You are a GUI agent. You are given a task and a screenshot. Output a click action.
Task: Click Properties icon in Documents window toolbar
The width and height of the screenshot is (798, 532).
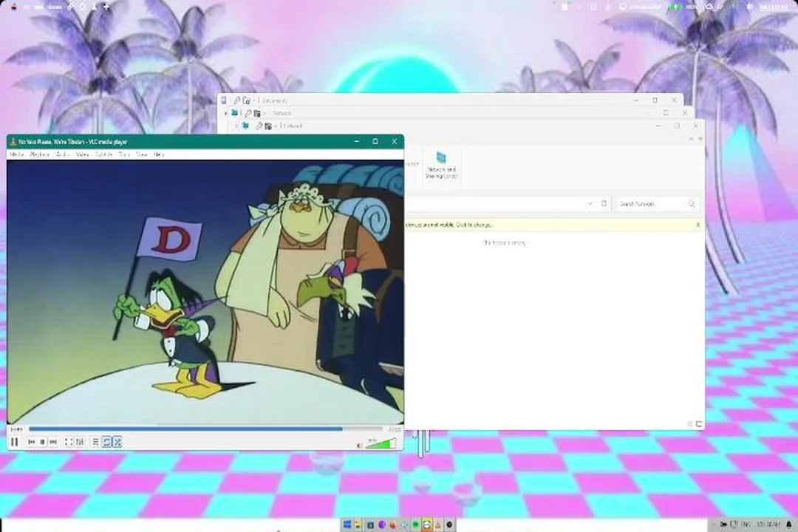coord(236,100)
